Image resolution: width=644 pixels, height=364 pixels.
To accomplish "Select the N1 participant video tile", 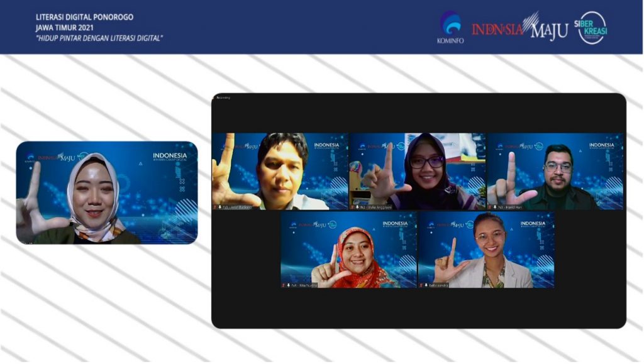I will point(280,171).
